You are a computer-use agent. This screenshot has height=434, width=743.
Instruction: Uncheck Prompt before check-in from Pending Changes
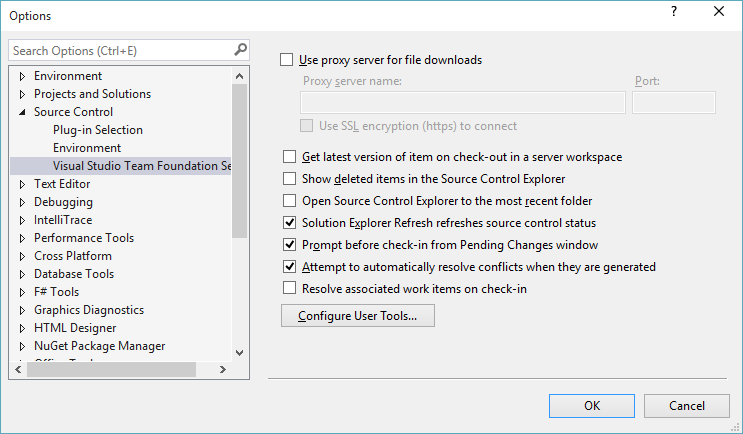pyautogui.click(x=290, y=245)
